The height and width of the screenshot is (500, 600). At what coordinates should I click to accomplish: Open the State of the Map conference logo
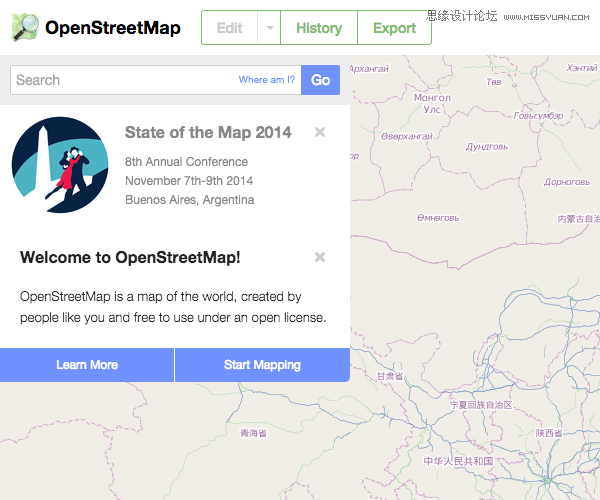pos(60,165)
